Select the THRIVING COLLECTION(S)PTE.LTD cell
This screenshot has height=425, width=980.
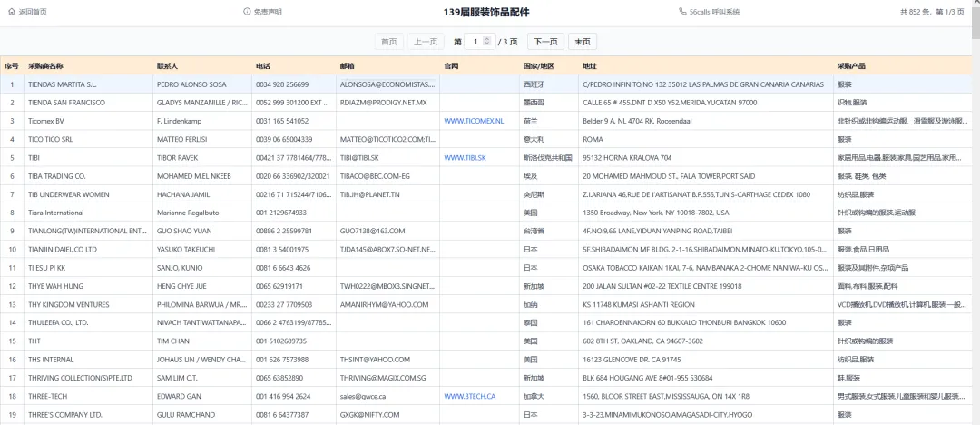point(87,378)
